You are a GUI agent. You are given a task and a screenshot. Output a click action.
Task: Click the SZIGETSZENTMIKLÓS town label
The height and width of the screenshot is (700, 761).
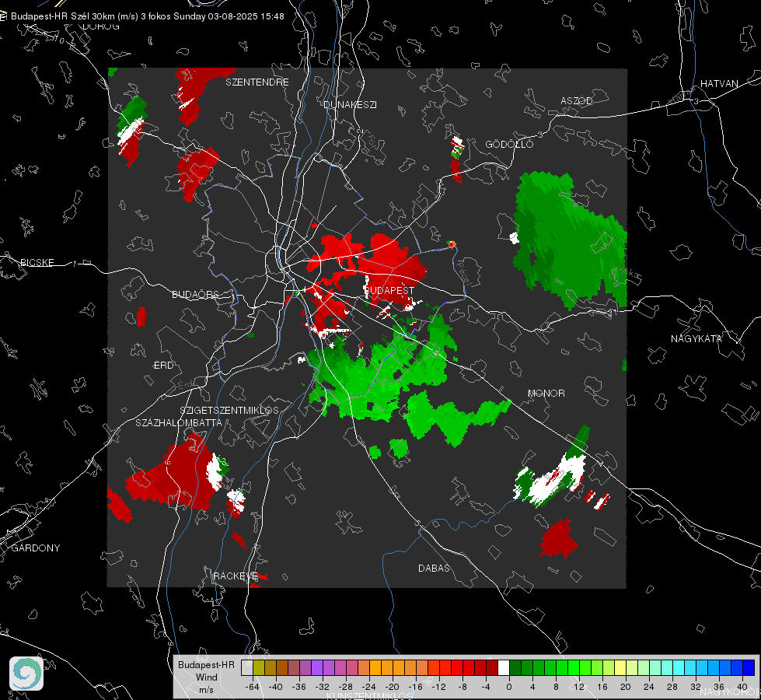click(x=229, y=411)
